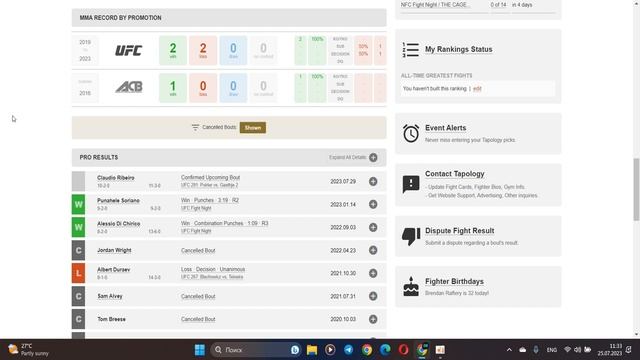Expand details for Sam Alvey cancelled bout
Screen dimensions: 640x360
click(x=373, y=296)
